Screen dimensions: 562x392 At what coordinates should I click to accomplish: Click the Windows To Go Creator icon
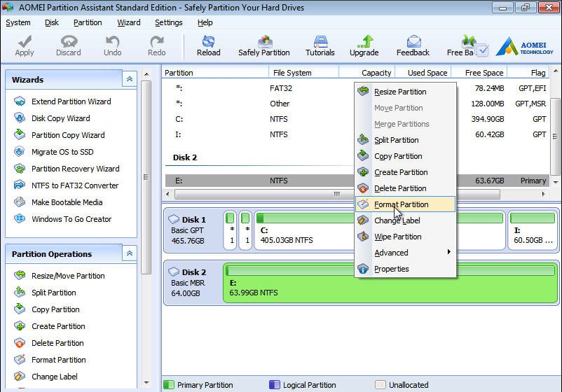pos(20,218)
